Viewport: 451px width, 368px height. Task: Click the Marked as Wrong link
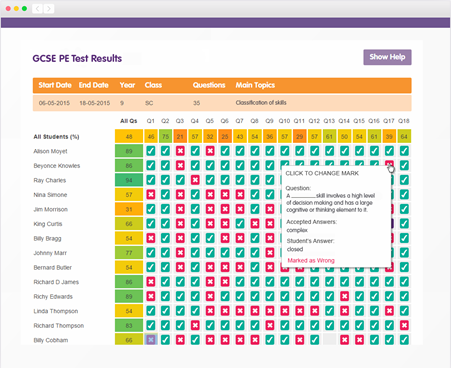click(x=311, y=260)
